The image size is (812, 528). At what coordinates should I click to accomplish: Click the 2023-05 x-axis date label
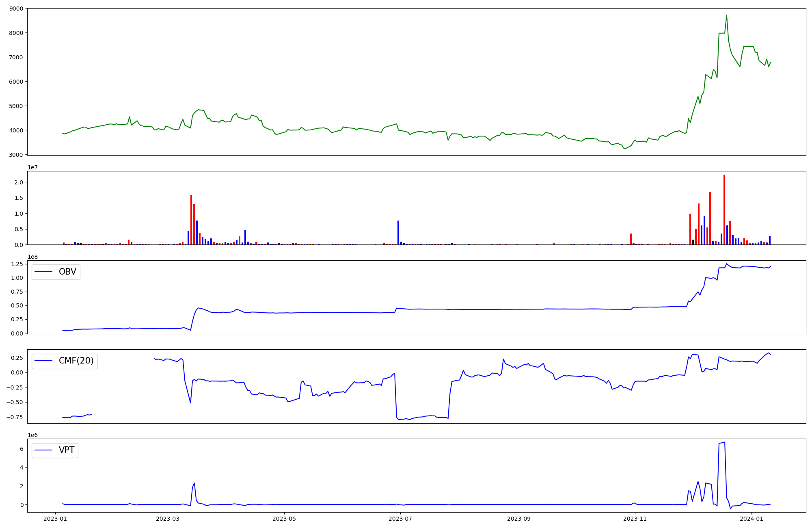point(284,519)
